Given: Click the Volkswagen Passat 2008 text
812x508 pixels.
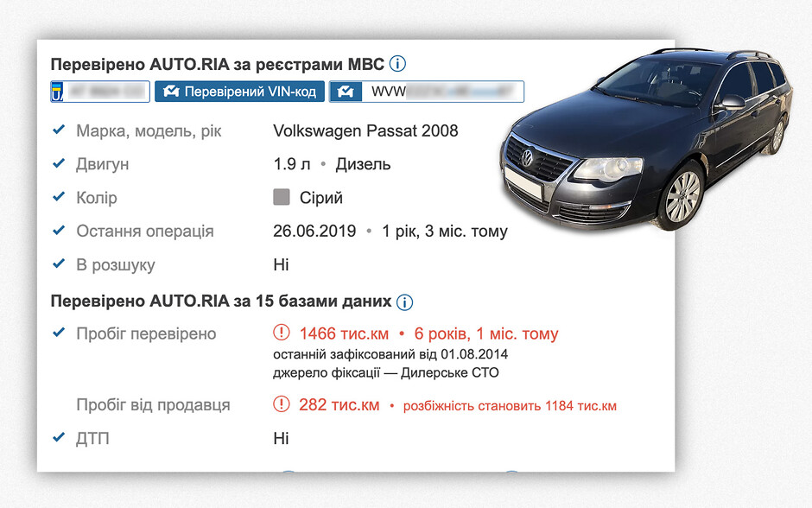Looking at the screenshot, I should (x=365, y=131).
